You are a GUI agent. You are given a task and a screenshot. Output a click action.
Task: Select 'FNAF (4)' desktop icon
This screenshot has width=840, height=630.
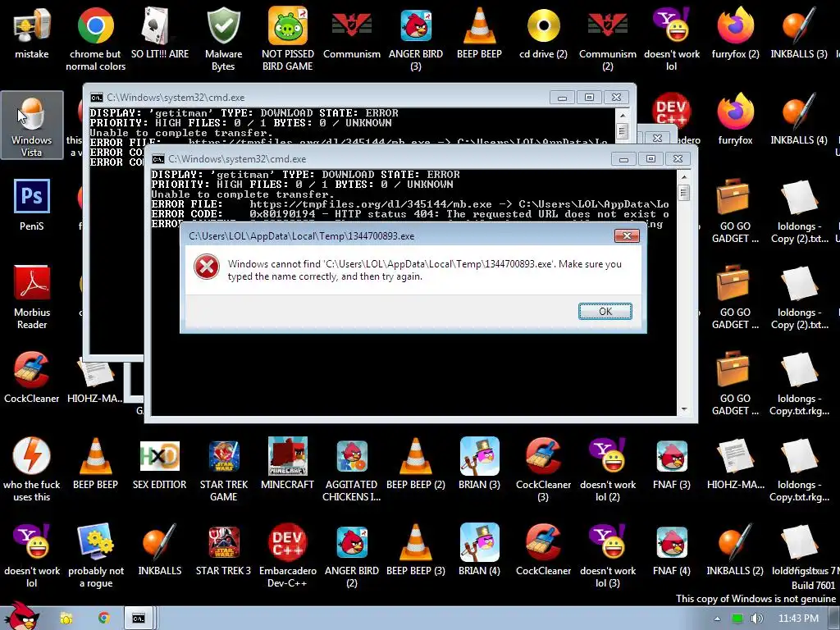pos(672,550)
